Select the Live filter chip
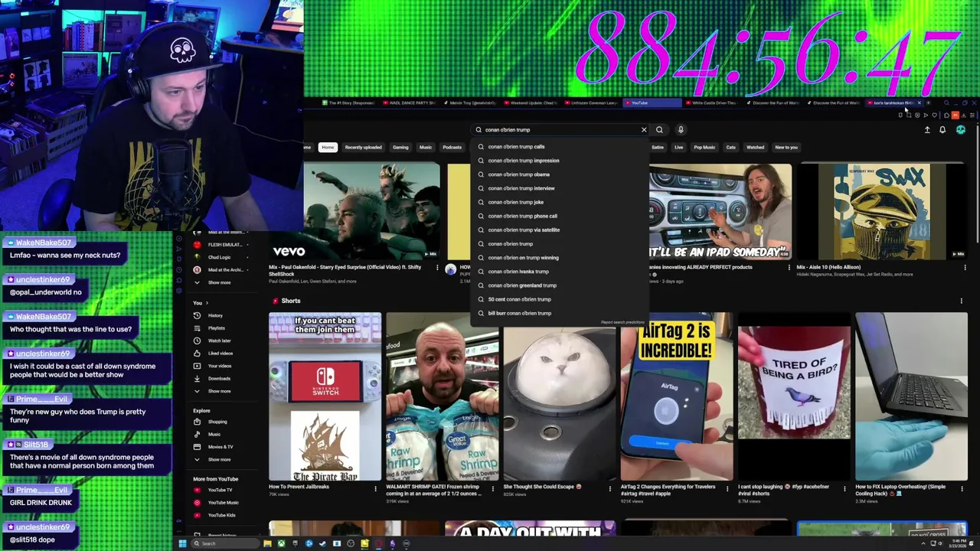This screenshot has width=980, height=551. [x=678, y=147]
